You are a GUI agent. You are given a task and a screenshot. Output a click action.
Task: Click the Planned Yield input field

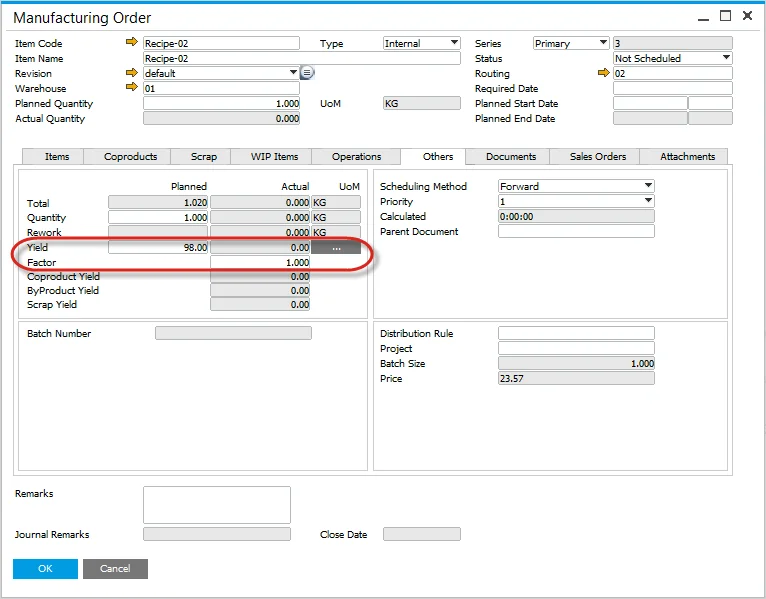click(x=158, y=247)
